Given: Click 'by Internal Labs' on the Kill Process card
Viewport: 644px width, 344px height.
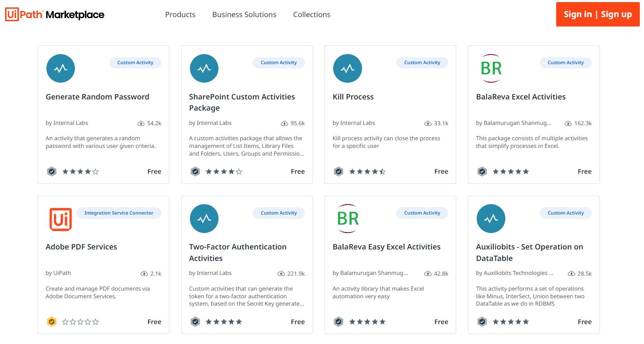Looking at the screenshot, I should (x=354, y=123).
